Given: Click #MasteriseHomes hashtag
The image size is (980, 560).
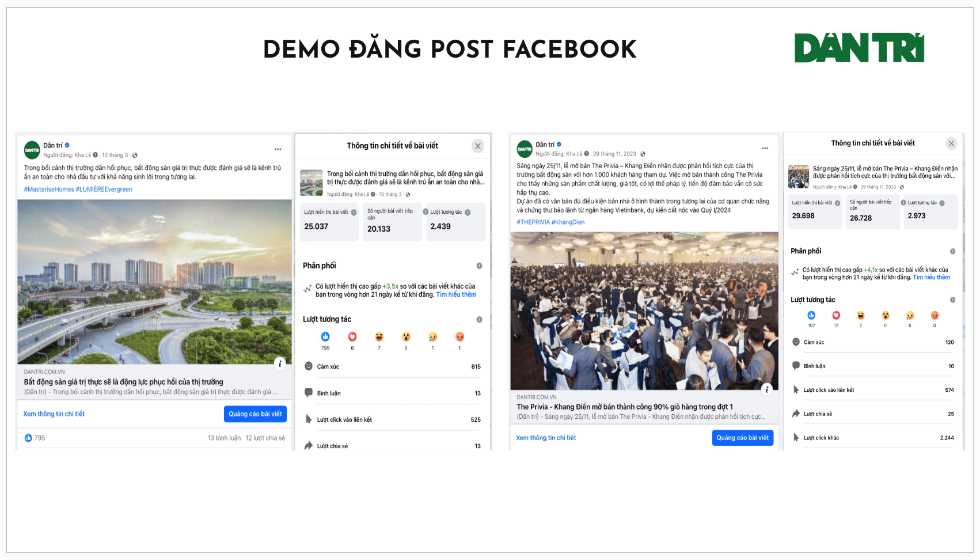Looking at the screenshot, I should (x=49, y=189).
